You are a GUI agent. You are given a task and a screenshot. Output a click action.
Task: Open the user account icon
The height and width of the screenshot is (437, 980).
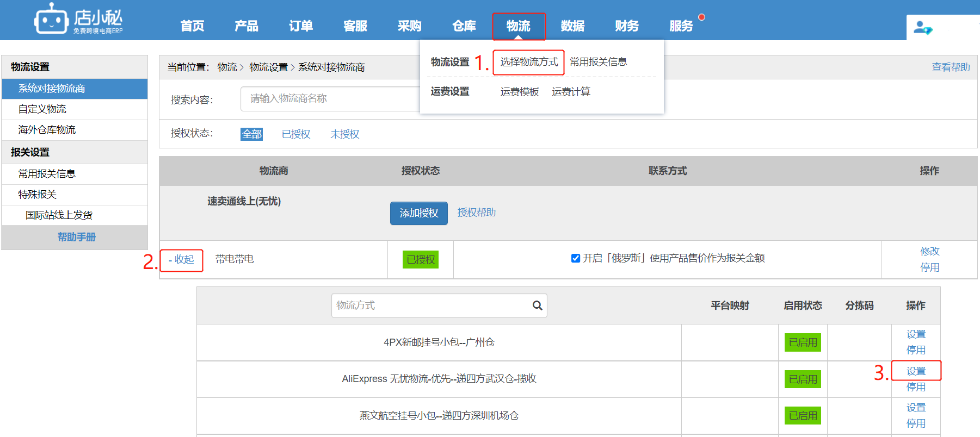coord(922,27)
